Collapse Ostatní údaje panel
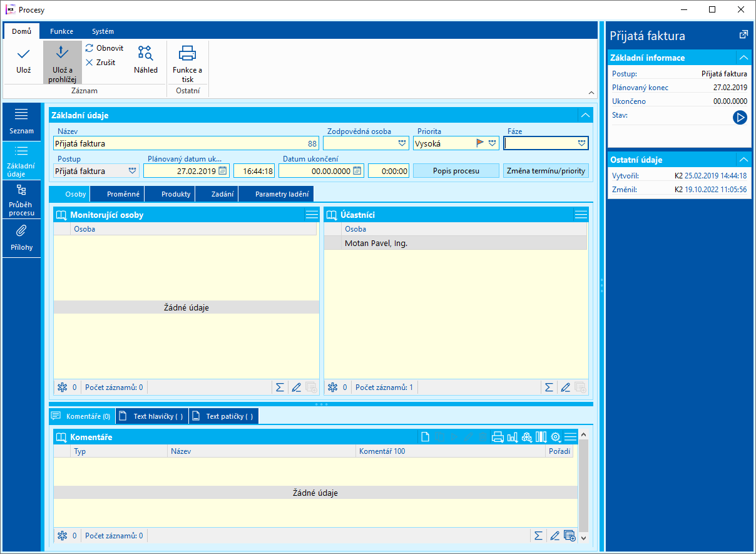The image size is (756, 554). (743, 160)
